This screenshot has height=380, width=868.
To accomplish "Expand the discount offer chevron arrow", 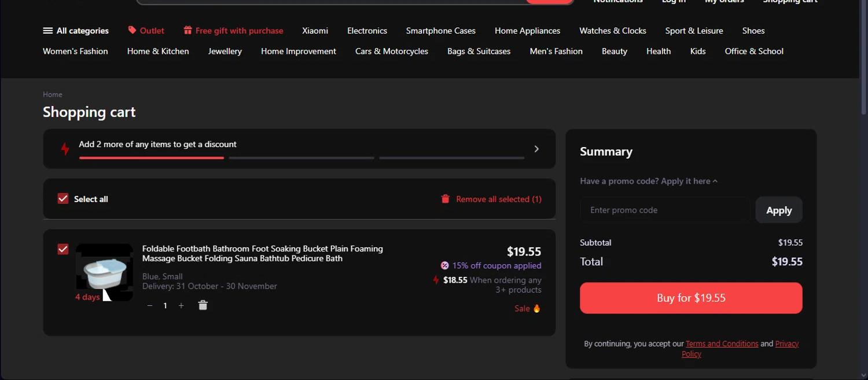I will [536, 149].
